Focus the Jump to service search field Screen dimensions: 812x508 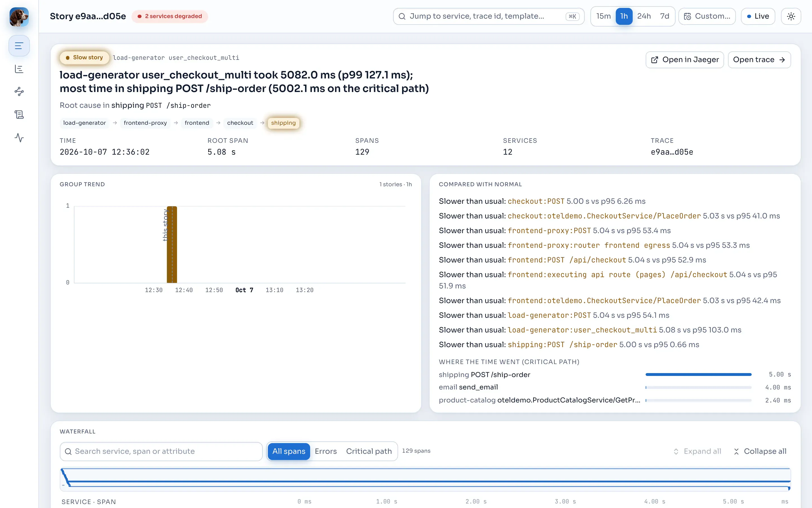tap(489, 16)
